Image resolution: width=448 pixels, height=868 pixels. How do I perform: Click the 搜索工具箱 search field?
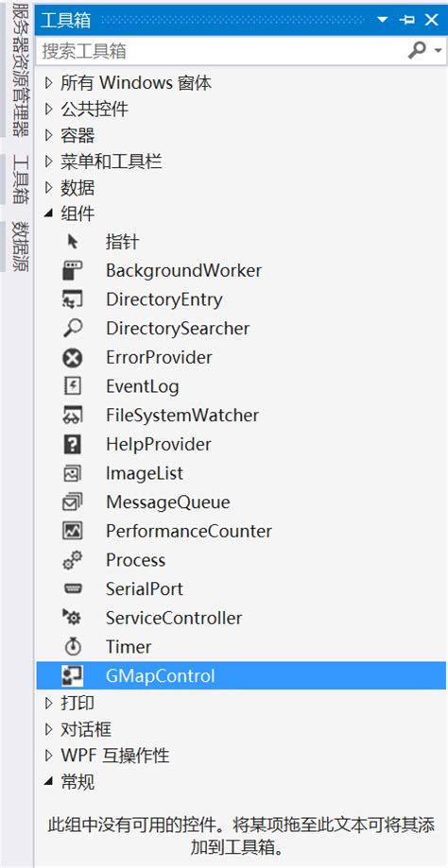221,51
